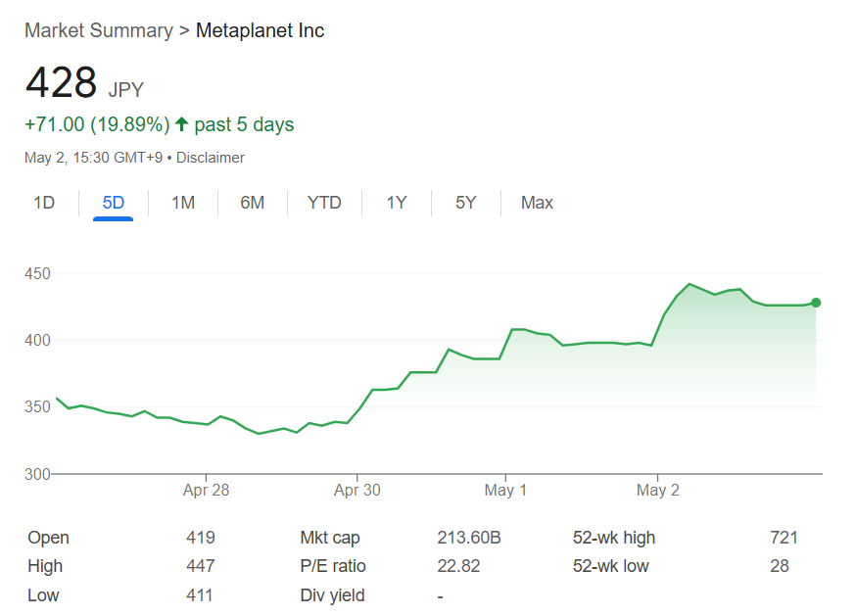Switch to the 1M tab
The image size is (856, 616).
pyautogui.click(x=183, y=203)
